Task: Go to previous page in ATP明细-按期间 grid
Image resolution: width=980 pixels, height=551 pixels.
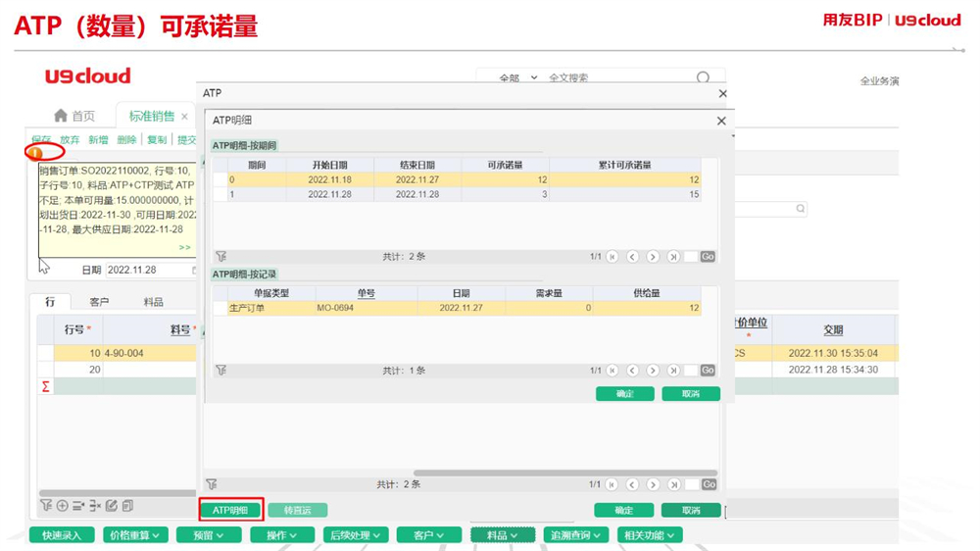Action: (632, 257)
